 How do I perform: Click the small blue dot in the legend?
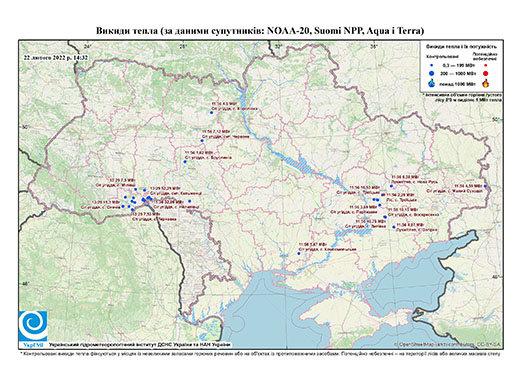(432, 65)
